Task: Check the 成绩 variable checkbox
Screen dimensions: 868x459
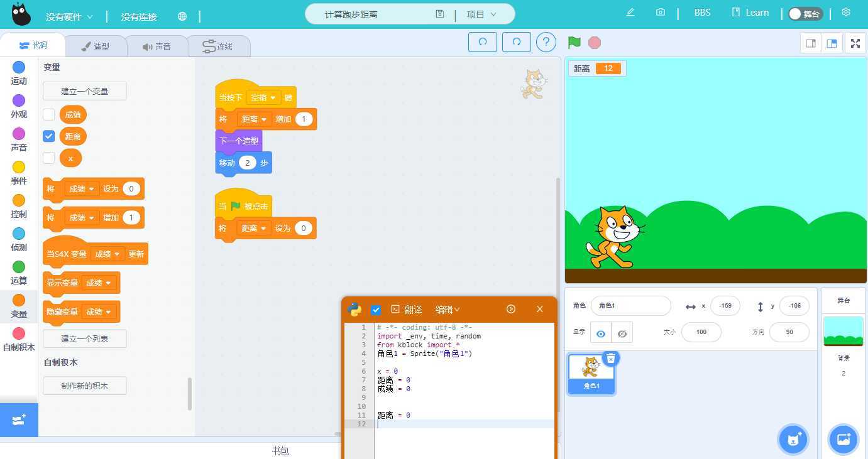Action: tap(48, 114)
